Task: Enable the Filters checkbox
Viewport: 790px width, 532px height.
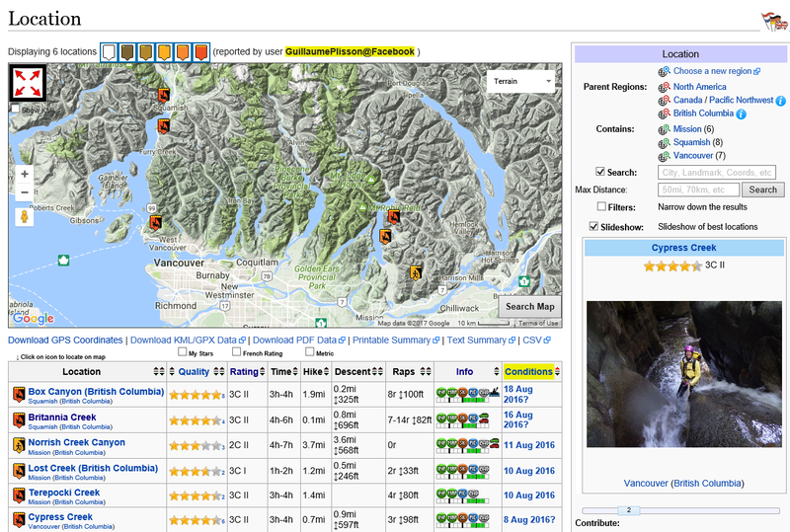Action: pos(601,207)
